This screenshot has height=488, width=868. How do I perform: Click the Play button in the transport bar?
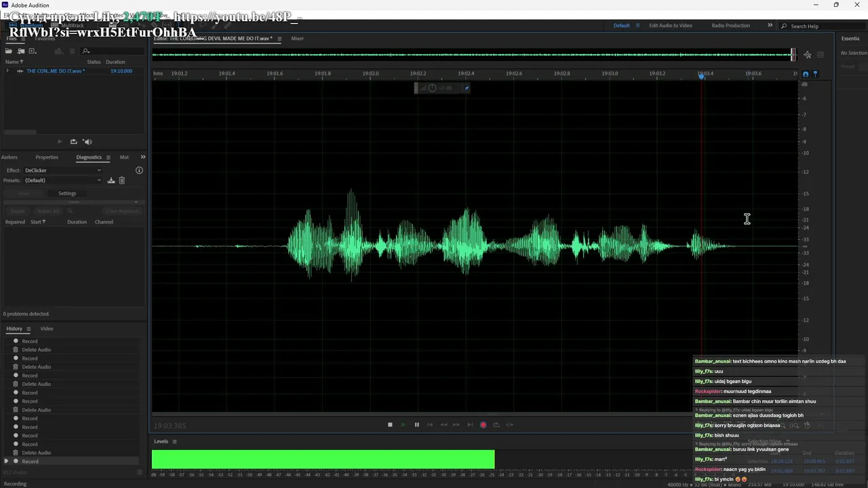[403, 425]
